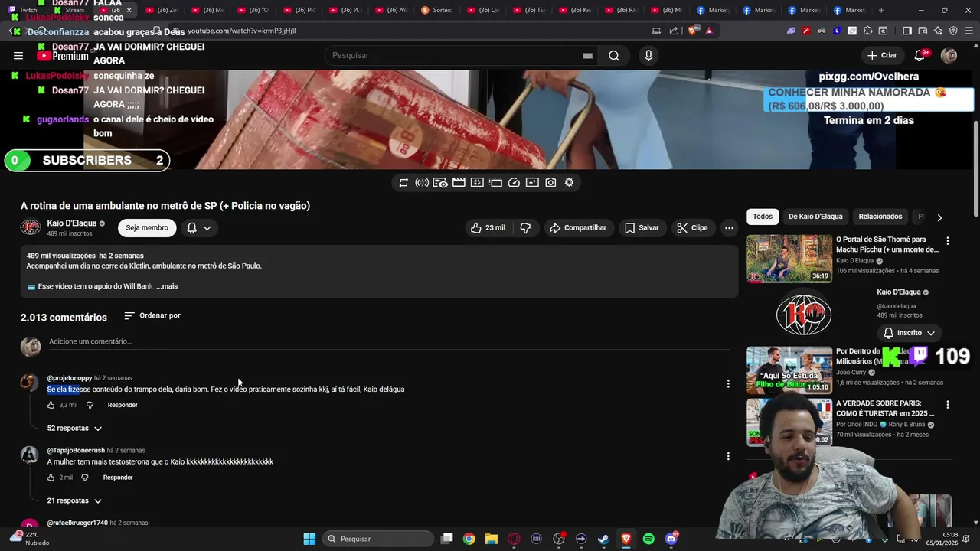Expand the description with ...mais
This screenshot has height=551, width=980.
[167, 286]
